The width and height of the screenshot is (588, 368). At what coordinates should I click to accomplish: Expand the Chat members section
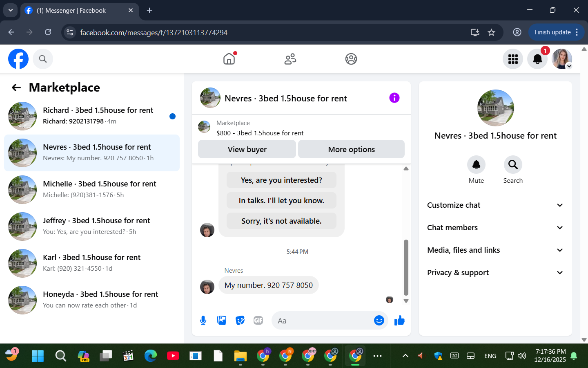point(495,228)
